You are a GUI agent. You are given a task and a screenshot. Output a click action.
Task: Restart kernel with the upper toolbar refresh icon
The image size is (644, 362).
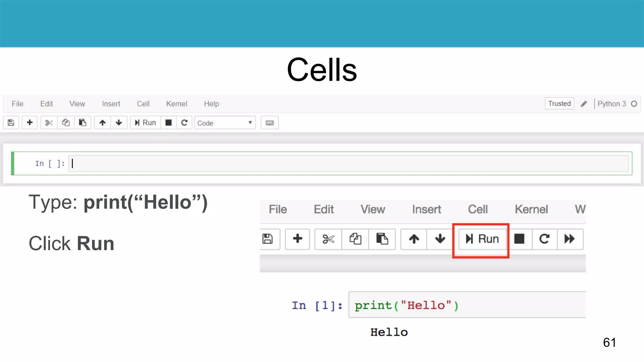pos(184,123)
